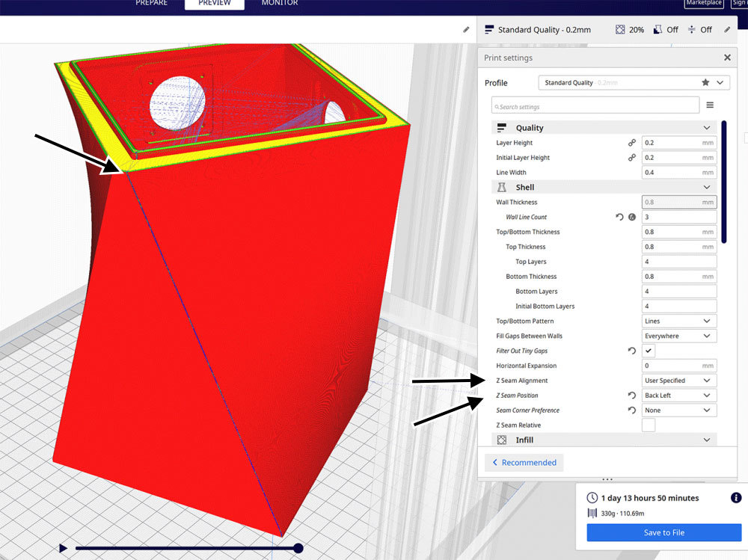Click the Top Thickness value field
Viewport: 748px width, 560px height.
[679, 247]
